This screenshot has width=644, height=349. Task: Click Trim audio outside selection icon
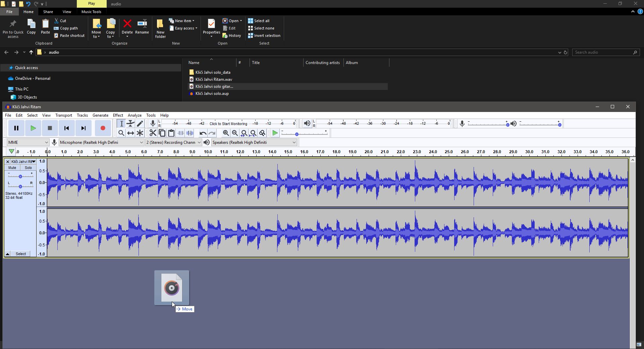180,133
